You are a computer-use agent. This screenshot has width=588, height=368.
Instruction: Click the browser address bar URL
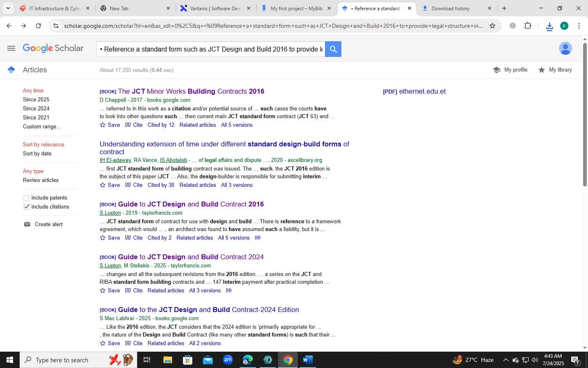(x=273, y=26)
